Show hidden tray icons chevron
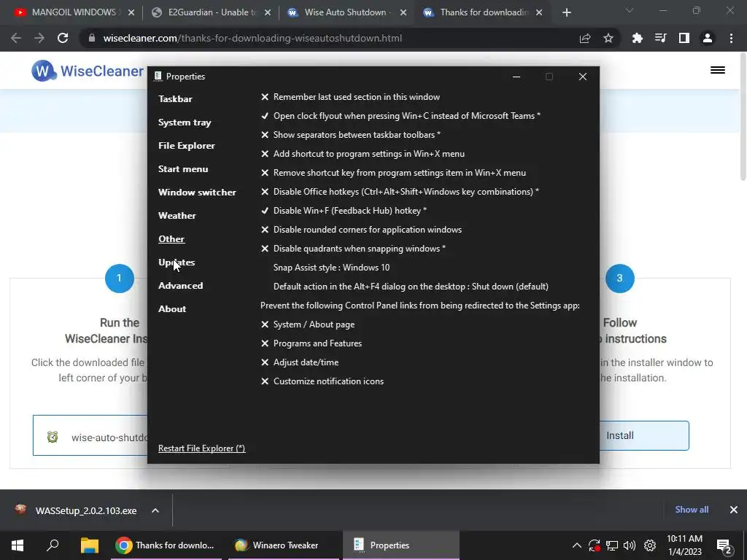Screen dimensions: 747x560 (576, 545)
